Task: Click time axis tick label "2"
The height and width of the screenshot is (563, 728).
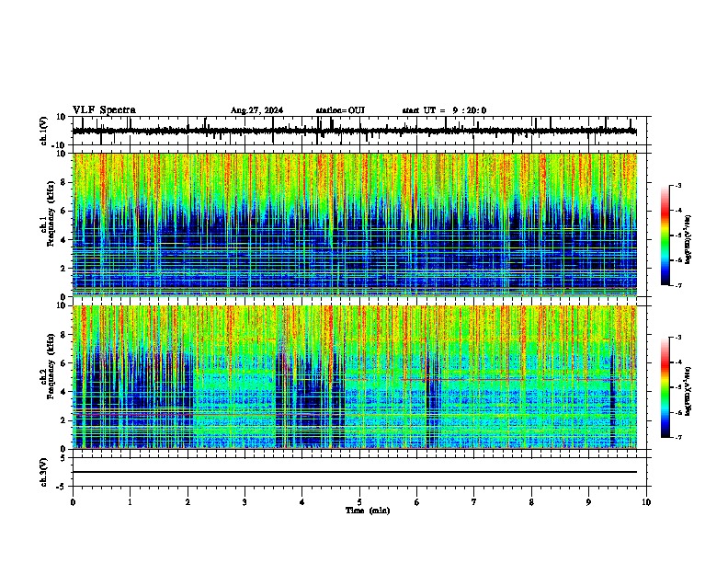Action: 188,502
